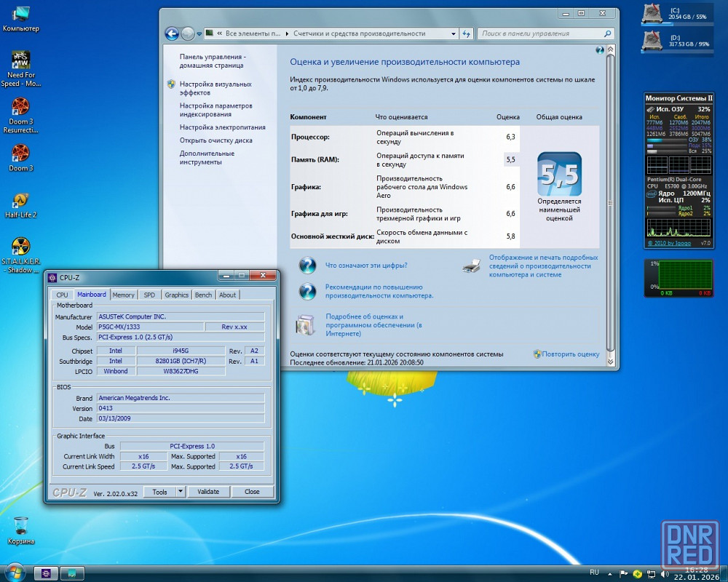Click the CPU-Z taskbar button
The width and height of the screenshot is (728, 582).
pyautogui.click(x=46, y=573)
